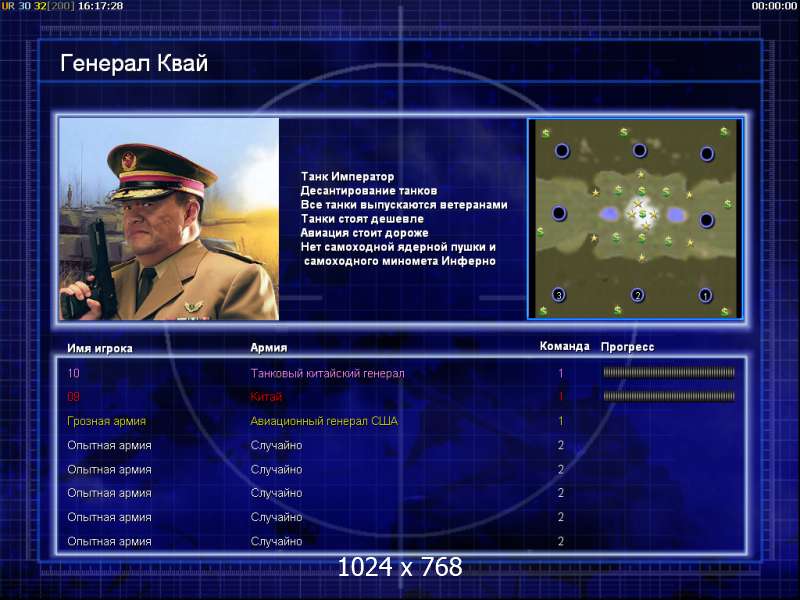
Task: Click the title "Генерал Квай"
Action: pos(134,64)
